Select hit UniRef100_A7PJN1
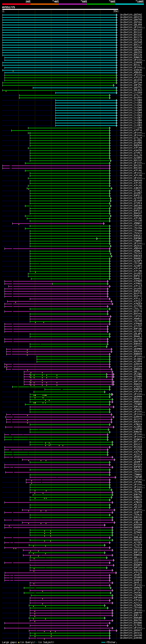The image size is (146, 644). 131,170
